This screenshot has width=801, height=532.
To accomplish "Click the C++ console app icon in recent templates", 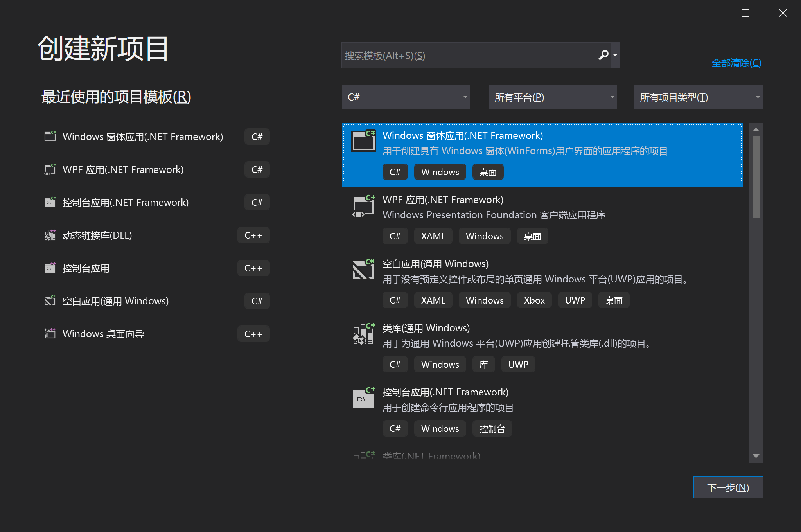I will 50,268.
